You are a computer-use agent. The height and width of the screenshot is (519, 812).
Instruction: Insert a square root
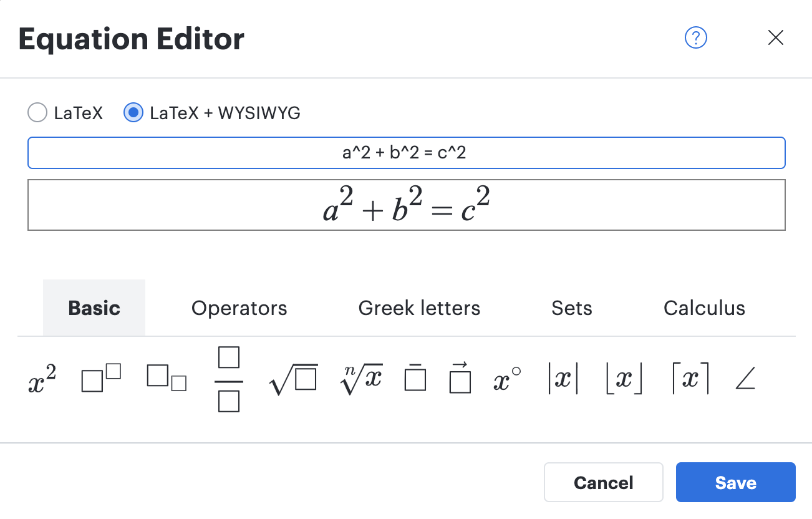(x=293, y=379)
